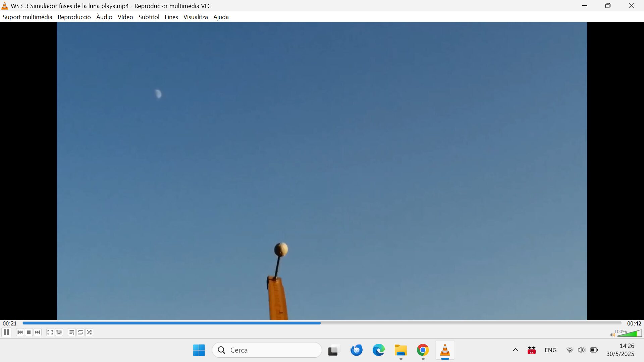Click VLC icon in taskbar
The image size is (644, 362).
click(x=445, y=350)
